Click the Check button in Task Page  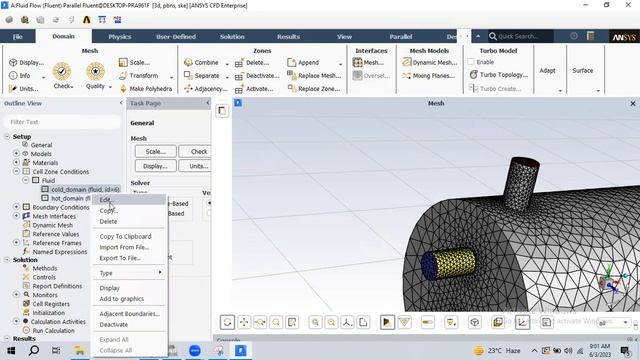(x=195, y=151)
